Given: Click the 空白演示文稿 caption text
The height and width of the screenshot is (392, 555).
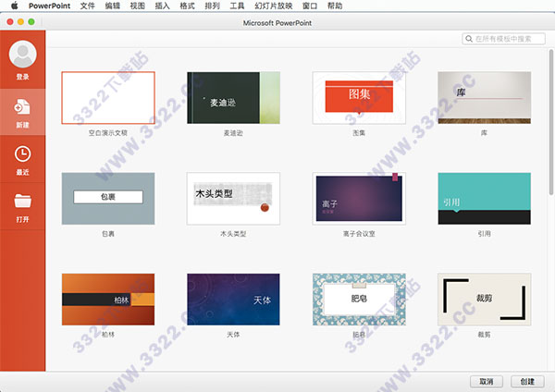Looking at the screenshot, I should pos(108,133).
